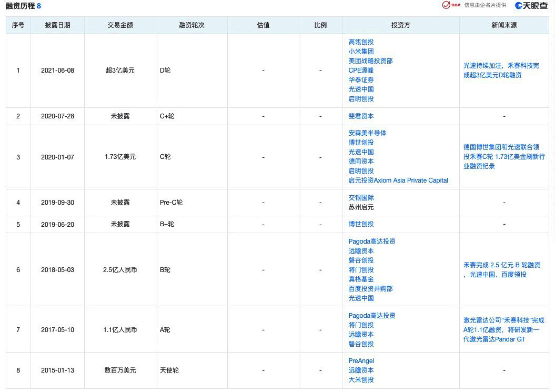
Task: Open investor link 安森美半导体
Action: [367, 133]
